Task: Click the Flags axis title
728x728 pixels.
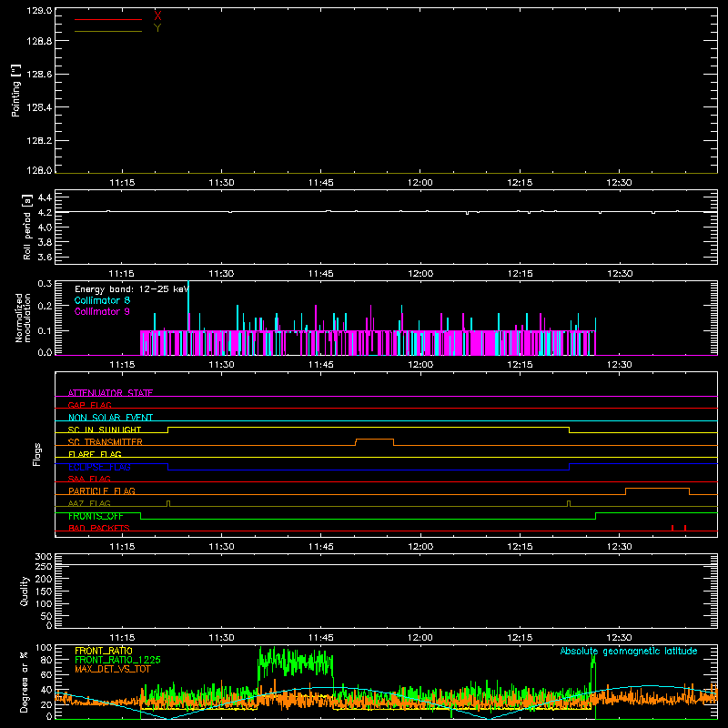Action: (x=36, y=454)
